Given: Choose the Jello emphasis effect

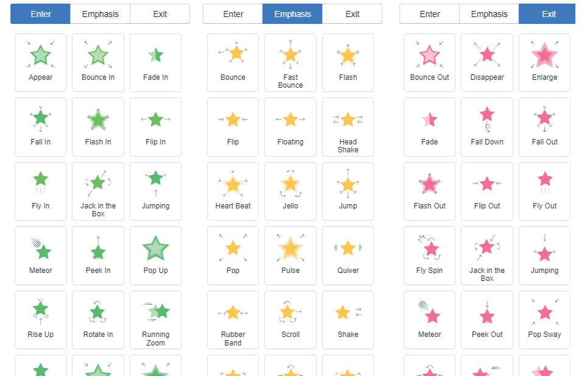Looking at the screenshot, I should (290, 191).
